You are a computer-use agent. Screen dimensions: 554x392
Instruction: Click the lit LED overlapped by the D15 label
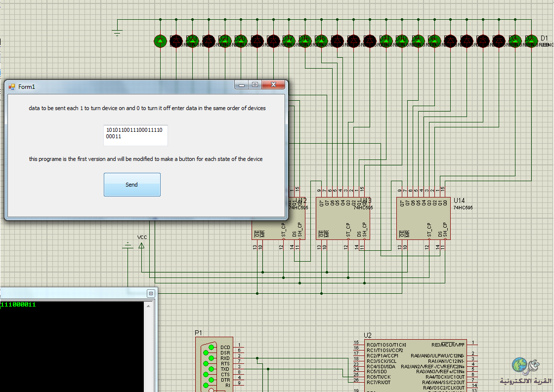point(321,41)
